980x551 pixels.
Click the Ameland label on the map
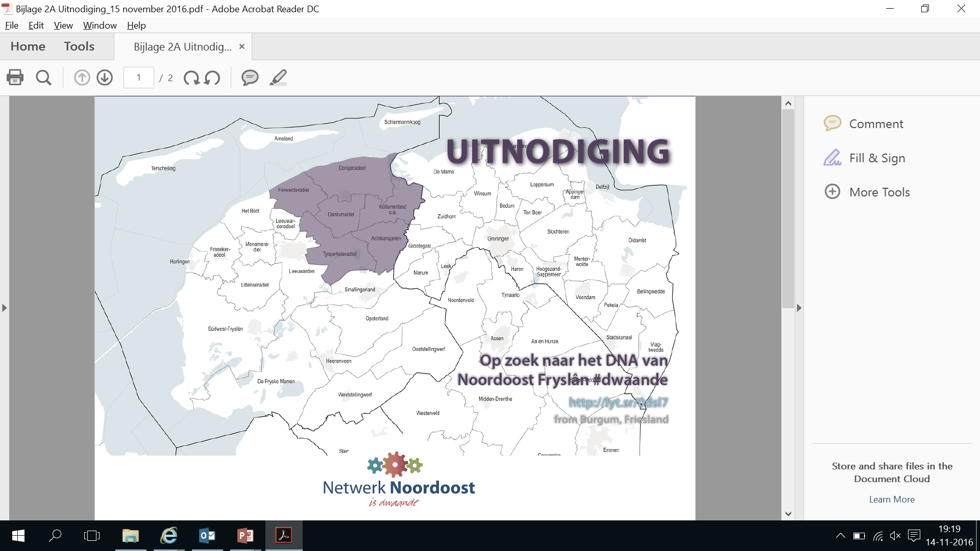(284, 139)
